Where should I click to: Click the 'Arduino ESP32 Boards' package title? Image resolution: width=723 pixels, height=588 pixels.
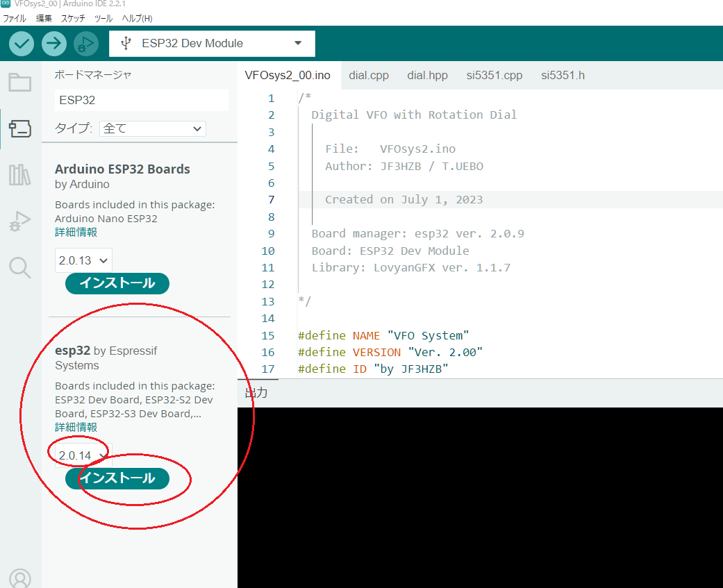pos(122,169)
